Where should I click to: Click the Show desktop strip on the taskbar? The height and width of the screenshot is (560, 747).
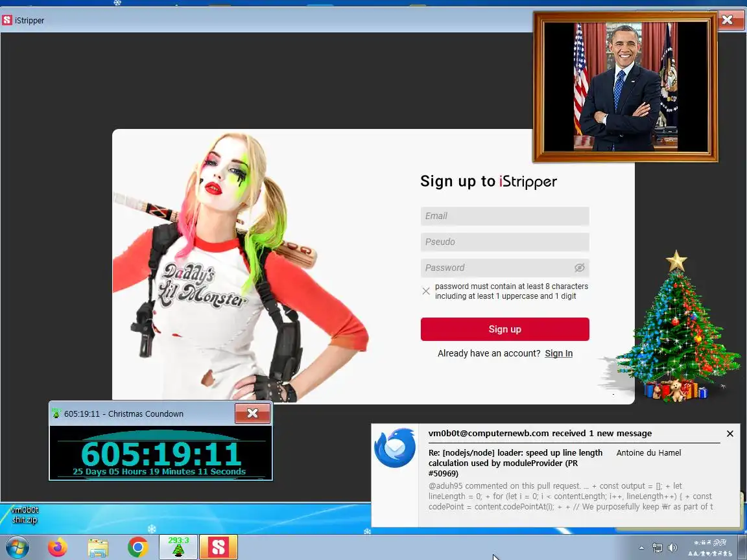point(743,548)
